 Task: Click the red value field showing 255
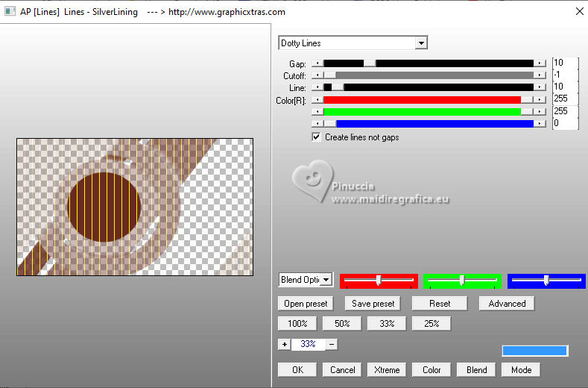click(565, 98)
